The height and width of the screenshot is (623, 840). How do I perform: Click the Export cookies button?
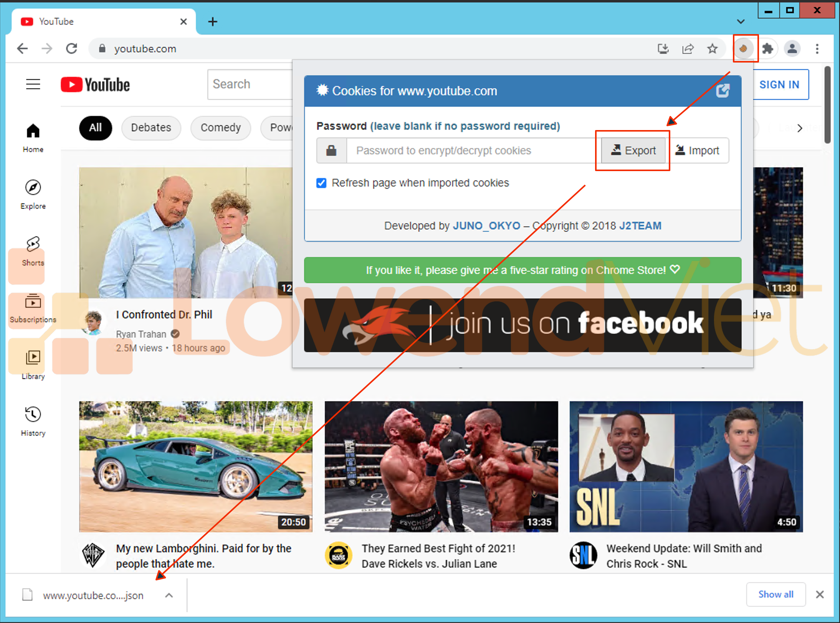[633, 150]
